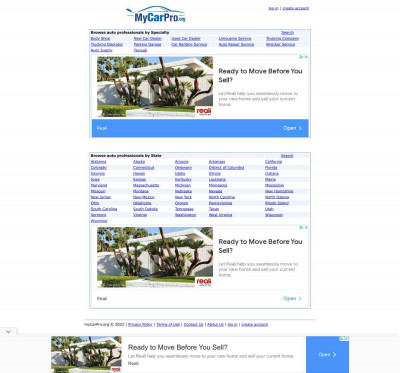This screenshot has width=400, height=373.
Task: Click the create account link in the page header
Action: [x=296, y=8]
